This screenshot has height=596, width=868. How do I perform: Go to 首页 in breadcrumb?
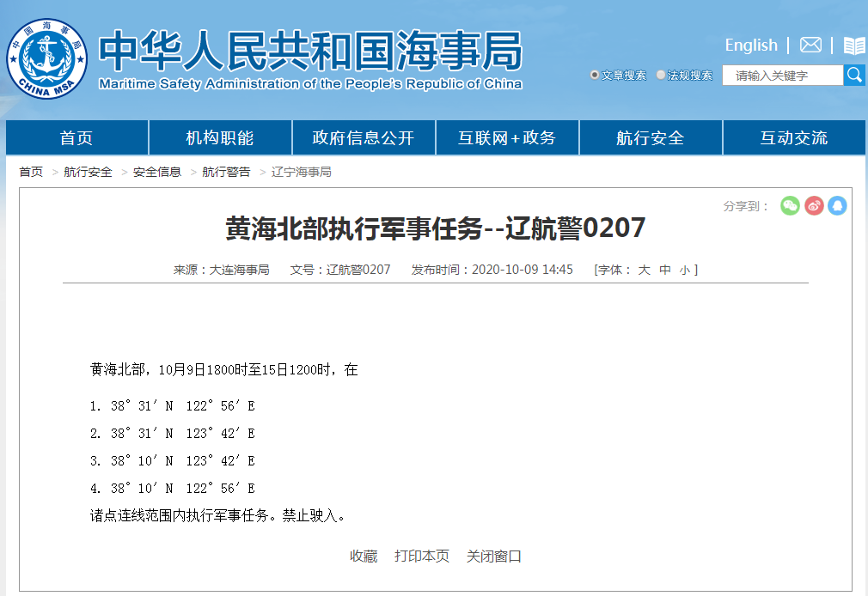click(31, 172)
